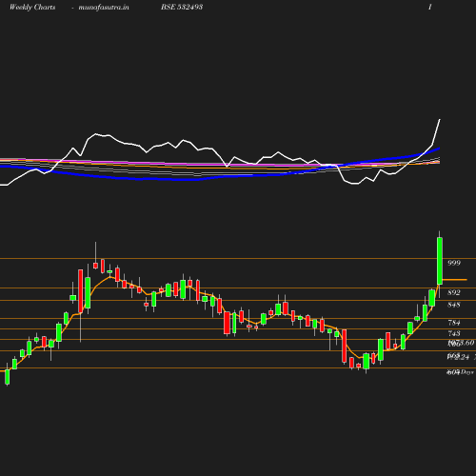Screen dimensions: 476x476
Task: Click the 892 price level label
Action: [454, 292]
